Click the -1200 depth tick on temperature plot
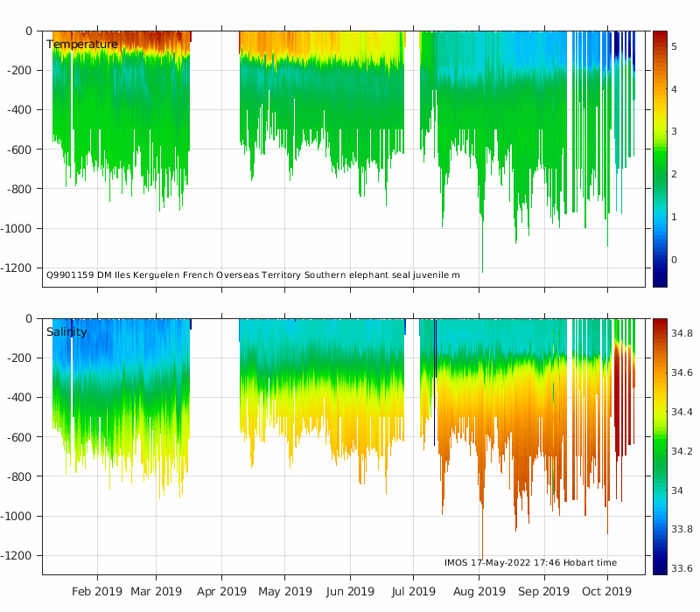700x612 pixels. pos(16,268)
